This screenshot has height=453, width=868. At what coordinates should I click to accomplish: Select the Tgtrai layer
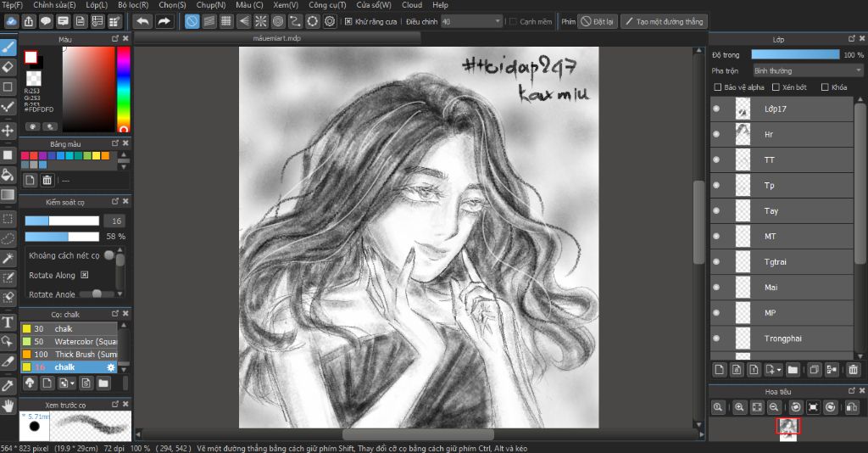pyautogui.click(x=782, y=261)
